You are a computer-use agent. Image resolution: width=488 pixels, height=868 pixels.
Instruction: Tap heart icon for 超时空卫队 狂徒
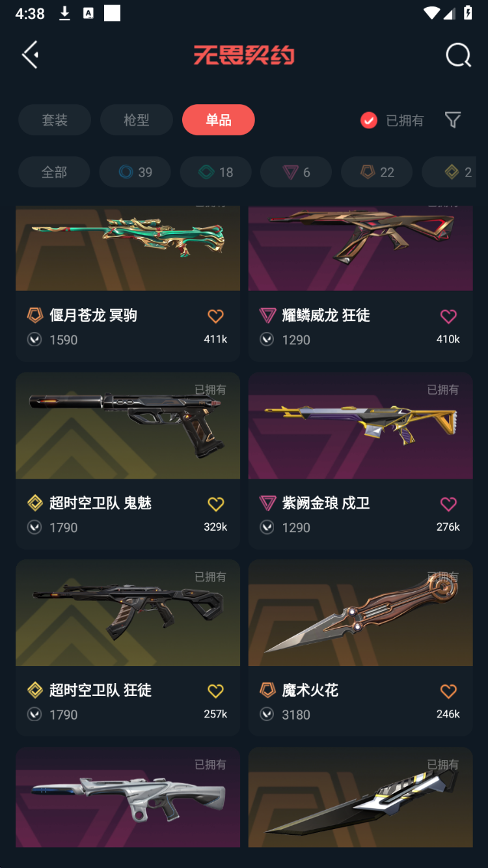(215, 692)
